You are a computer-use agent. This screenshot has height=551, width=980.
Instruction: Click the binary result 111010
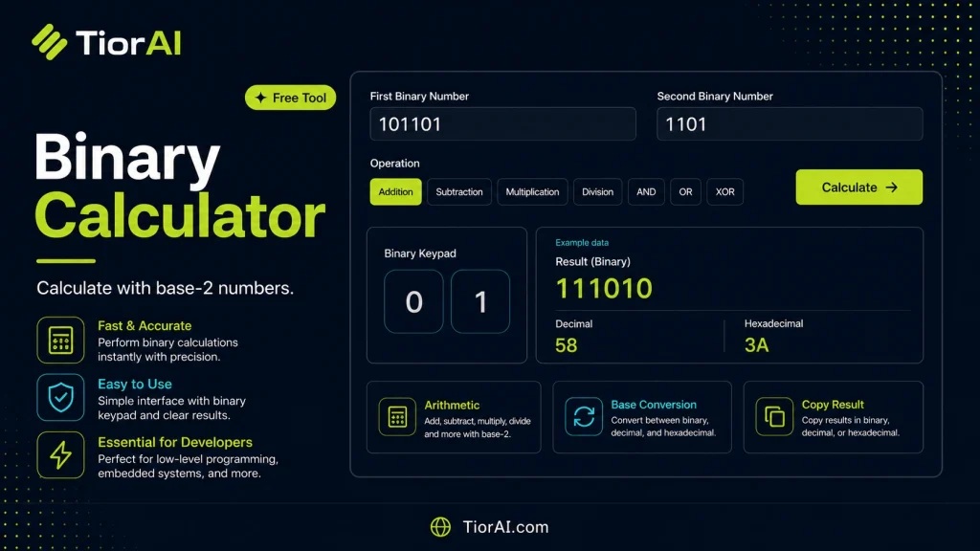point(604,288)
